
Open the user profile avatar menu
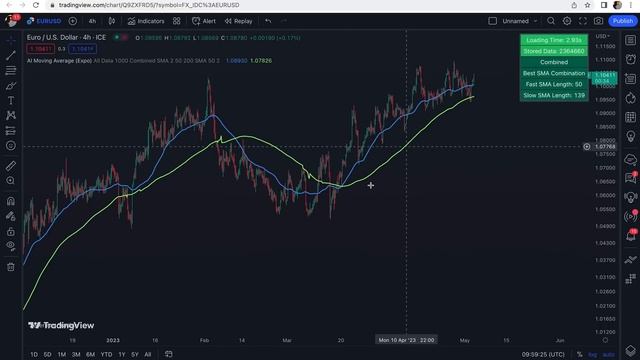11,20
